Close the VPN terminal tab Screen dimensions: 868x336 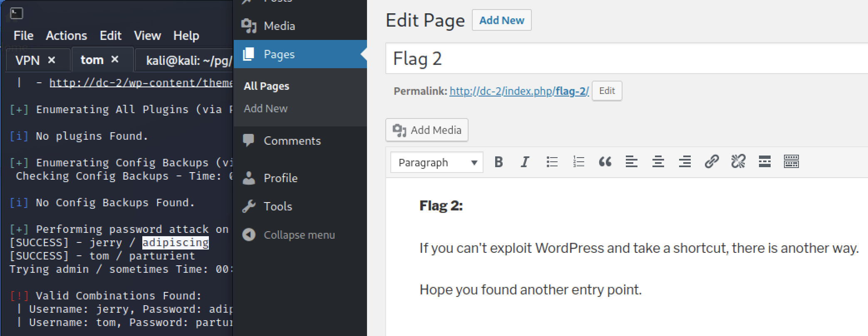coord(52,60)
